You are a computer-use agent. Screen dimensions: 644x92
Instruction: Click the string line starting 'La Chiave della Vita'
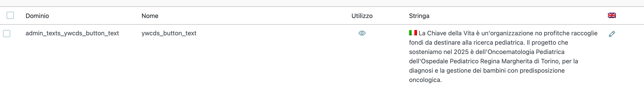tap(508, 33)
